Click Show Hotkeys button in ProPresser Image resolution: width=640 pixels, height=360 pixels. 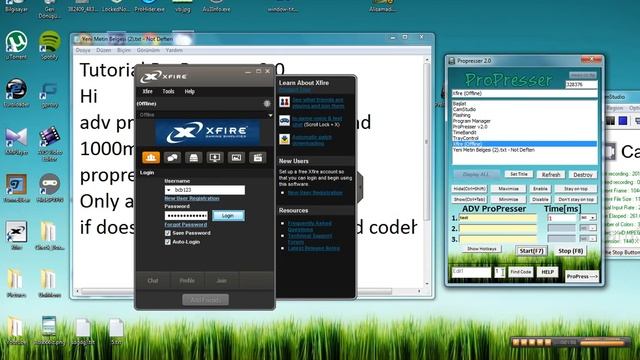click(482, 249)
